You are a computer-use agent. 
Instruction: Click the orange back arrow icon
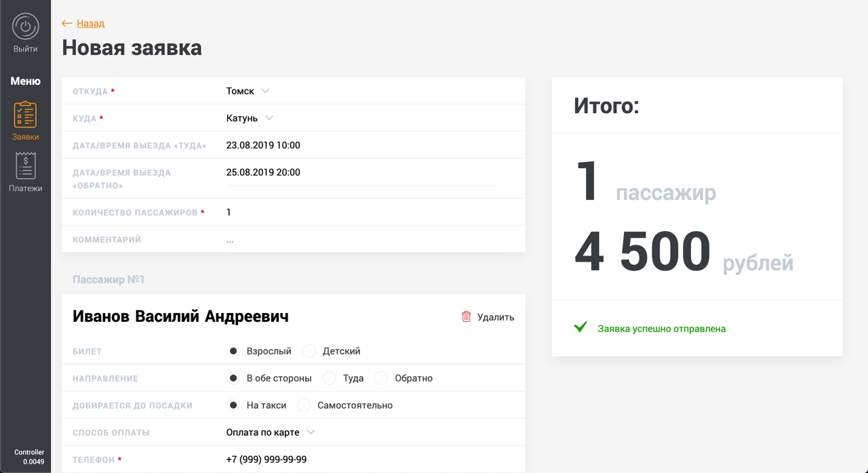tap(67, 23)
